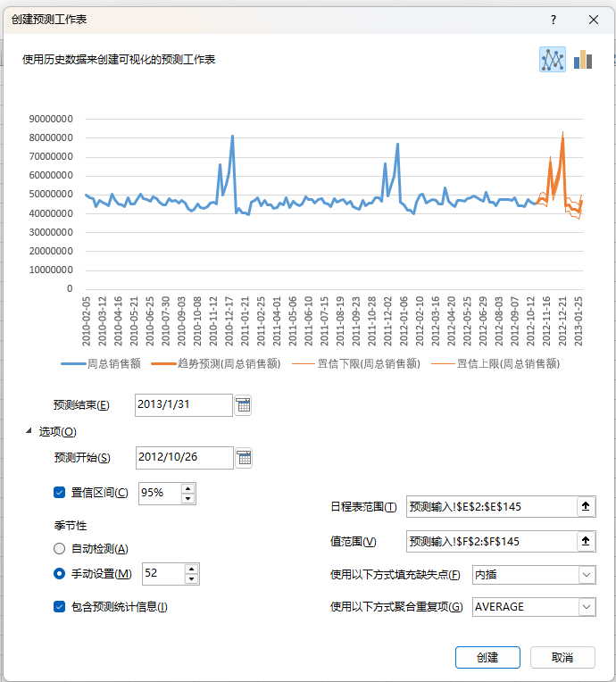Click the 日程表范围 range input field
This screenshot has width=616, height=682.
[x=492, y=506]
